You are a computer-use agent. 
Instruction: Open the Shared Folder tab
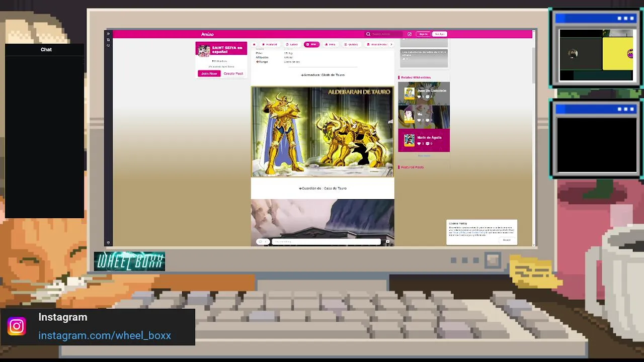click(377, 44)
